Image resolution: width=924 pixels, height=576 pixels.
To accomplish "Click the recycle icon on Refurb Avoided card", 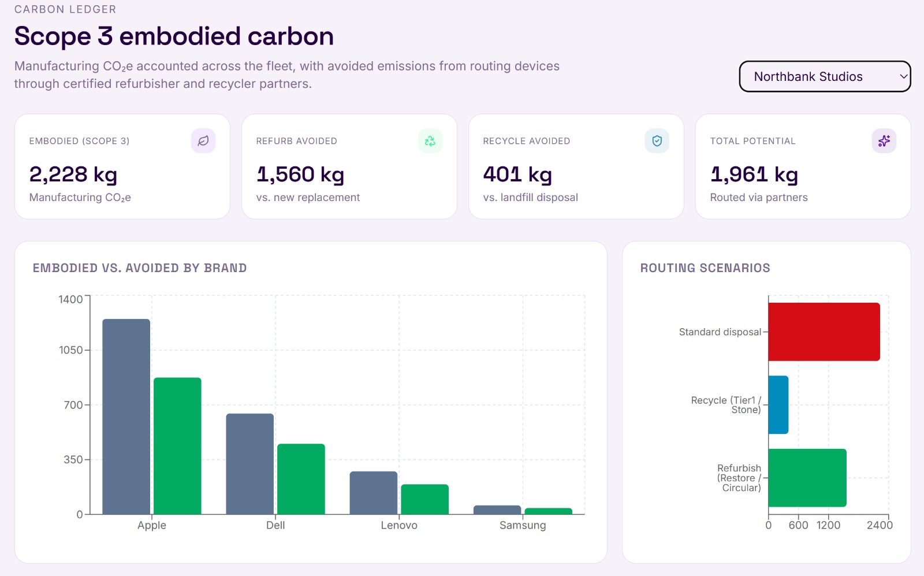I will coord(430,141).
